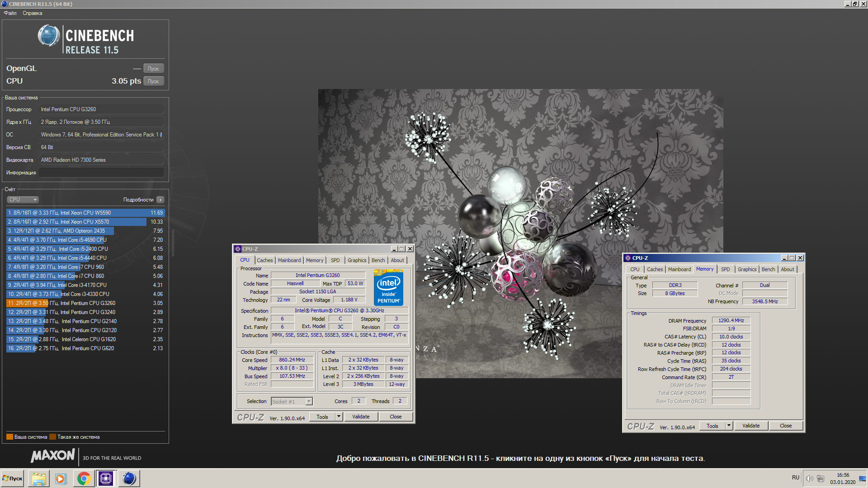The image size is (868, 488).
Task: Open the CPU score type dropdown
Action: pyautogui.click(x=23, y=200)
